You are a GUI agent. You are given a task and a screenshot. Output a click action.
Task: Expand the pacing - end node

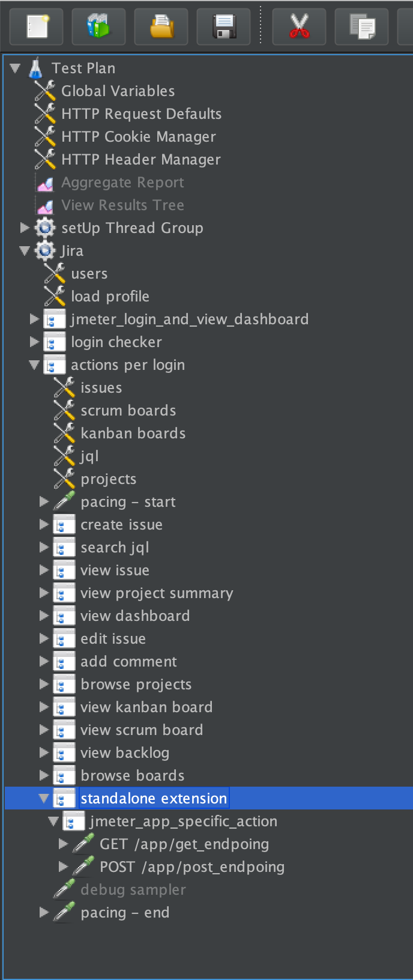(x=44, y=912)
